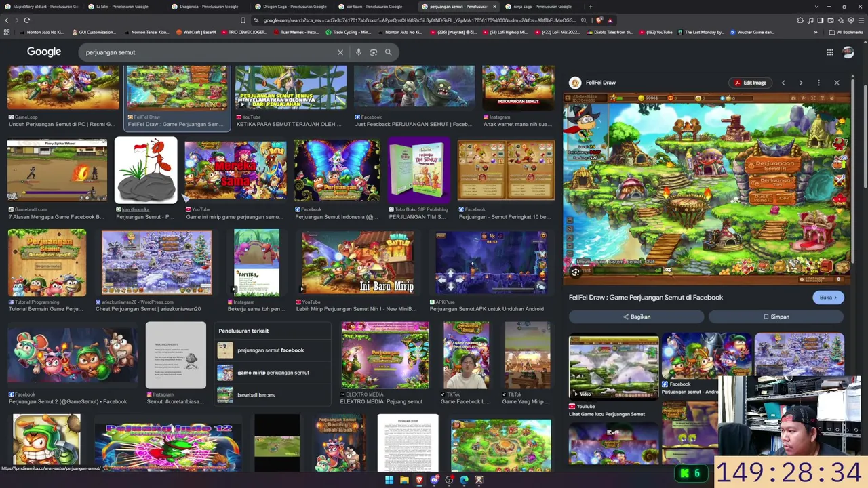
Task: Open FellFel Draw source avatar
Action: pyautogui.click(x=575, y=83)
